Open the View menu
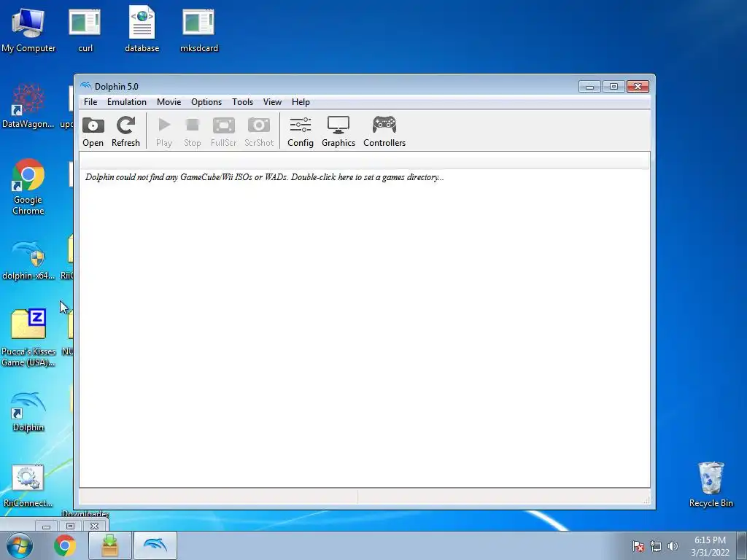Screen dimensions: 747x560 coord(272,102)
